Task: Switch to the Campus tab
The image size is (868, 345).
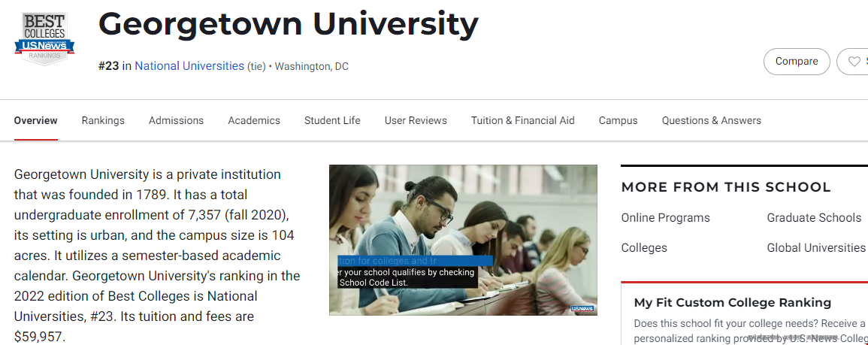Action: pyautogui.click(x=618, y=120)
